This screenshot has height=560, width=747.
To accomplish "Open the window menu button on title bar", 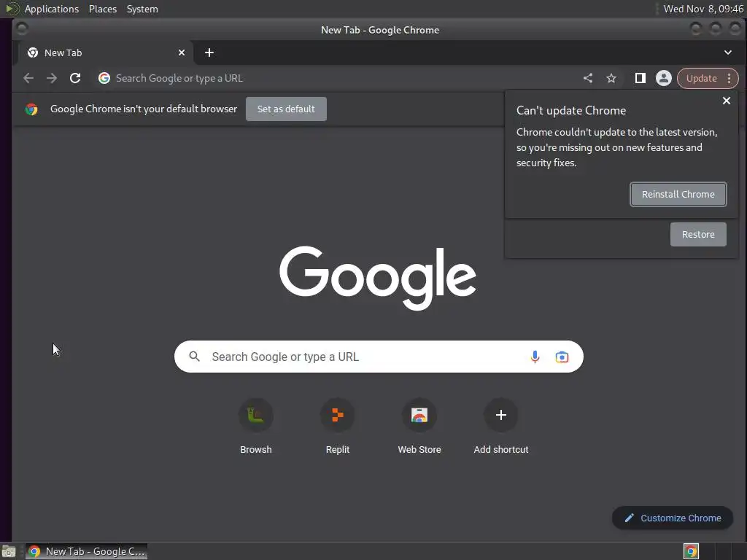I will coord(21,29).
